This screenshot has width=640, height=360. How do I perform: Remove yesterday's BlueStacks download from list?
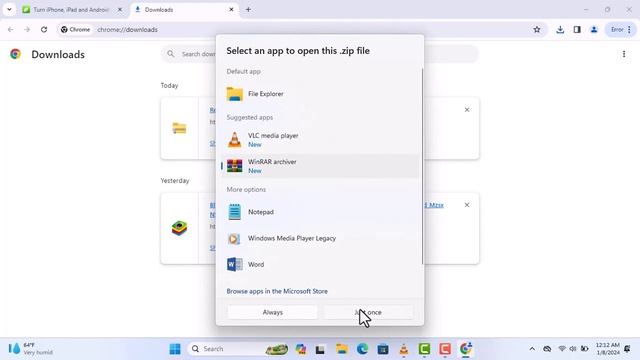tap(467, 205)
